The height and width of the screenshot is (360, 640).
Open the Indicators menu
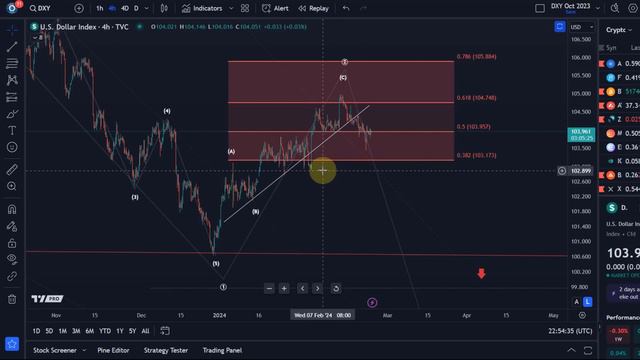(202, 8)
